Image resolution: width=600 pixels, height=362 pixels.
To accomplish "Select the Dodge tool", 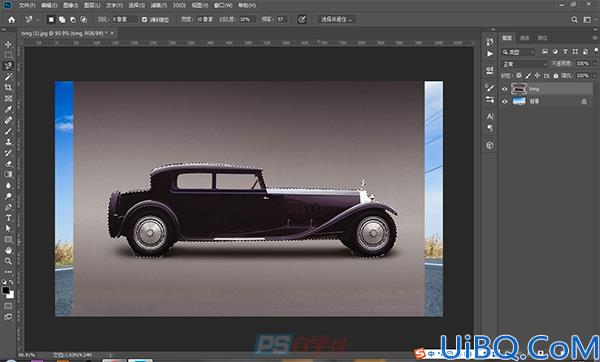I will click(x=8, y=196).
